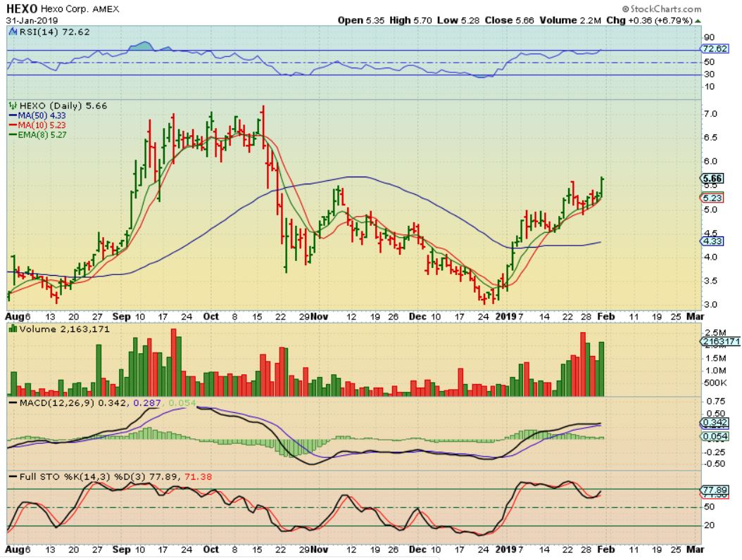This screenshot has width=742, height=560.
Task: Click the boxed 2163171 volume tag
Action: tap(720, 341)
